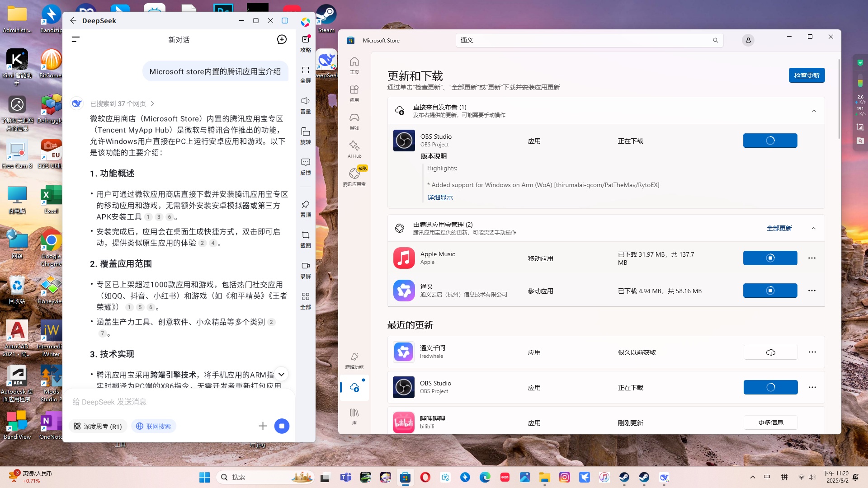Open 新增功能 in Store sidebar
The image size is (868, 488).
coord(354,361)
